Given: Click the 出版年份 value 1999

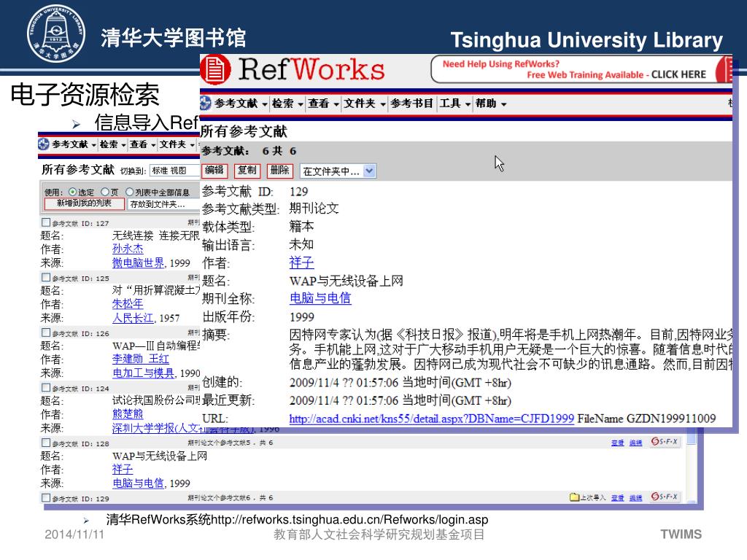Looking at the screenshot, I should [x=301, y=317].
